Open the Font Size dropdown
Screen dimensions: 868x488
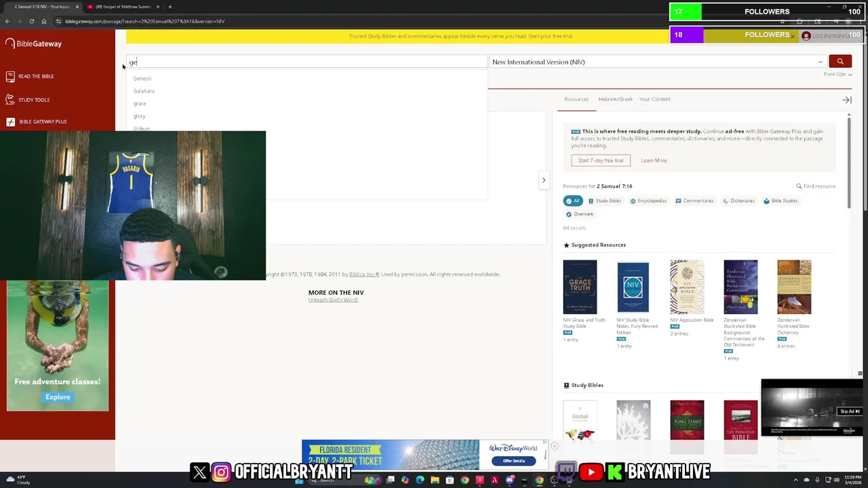(837, 75)
